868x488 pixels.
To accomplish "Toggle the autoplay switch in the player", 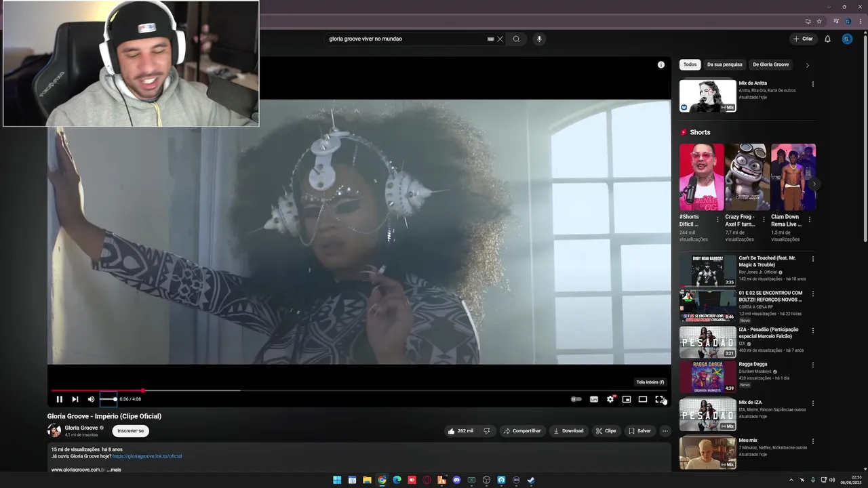I will tap(576, 399).
